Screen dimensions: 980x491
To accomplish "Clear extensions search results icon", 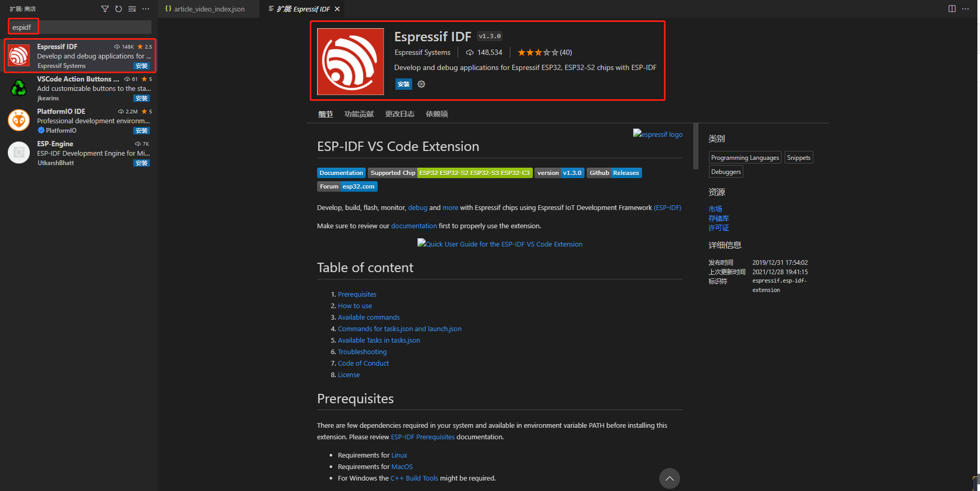I will click(x=132, y=9).
